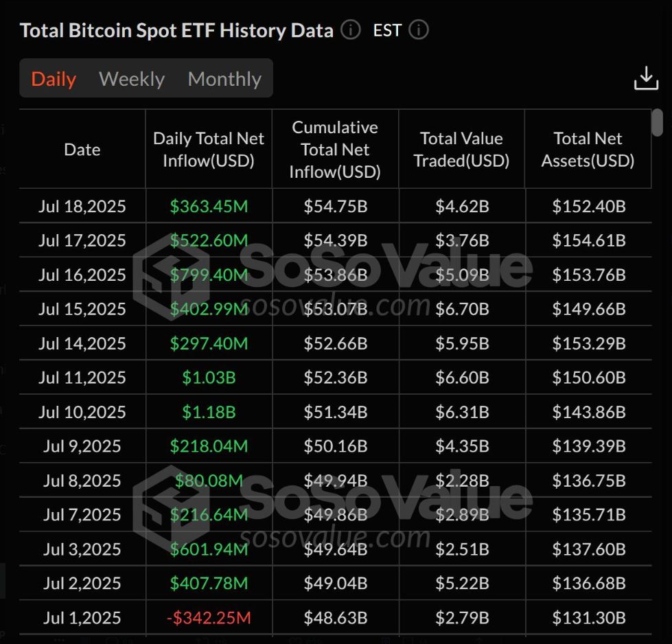Click the Date column header
Screen dimensions: 672x644
[x=82, y=150]
